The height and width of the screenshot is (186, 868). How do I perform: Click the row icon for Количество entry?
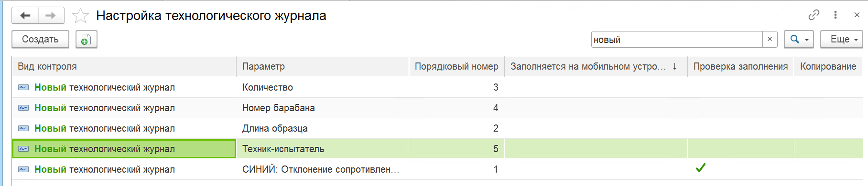pos(23,87)
